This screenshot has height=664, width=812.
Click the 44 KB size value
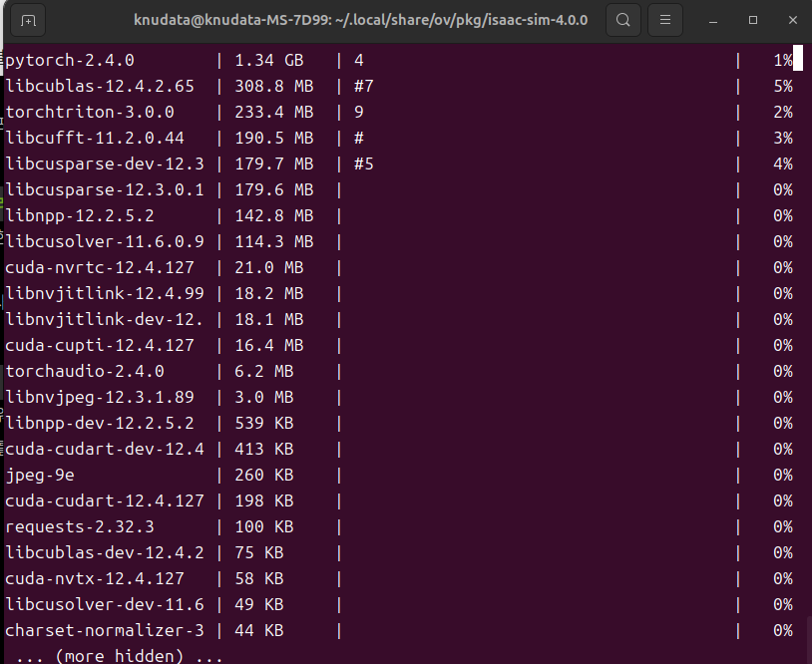[259, 630]
